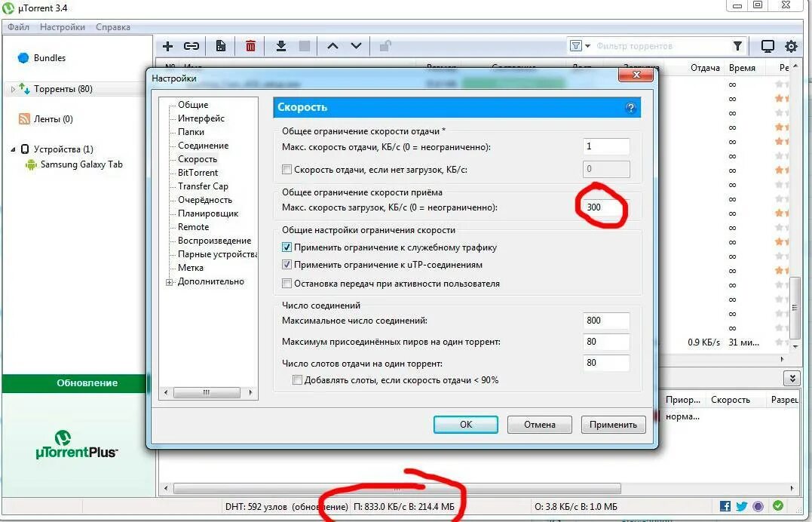Select Общие in settings tree
This screenshot has height=522, width=812.
pos(193,105)
